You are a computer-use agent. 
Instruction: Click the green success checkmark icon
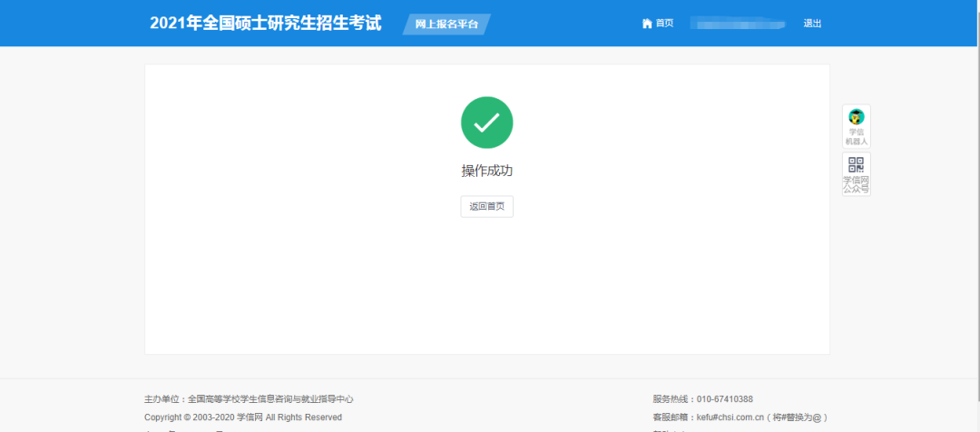click(x=487, y=123)
